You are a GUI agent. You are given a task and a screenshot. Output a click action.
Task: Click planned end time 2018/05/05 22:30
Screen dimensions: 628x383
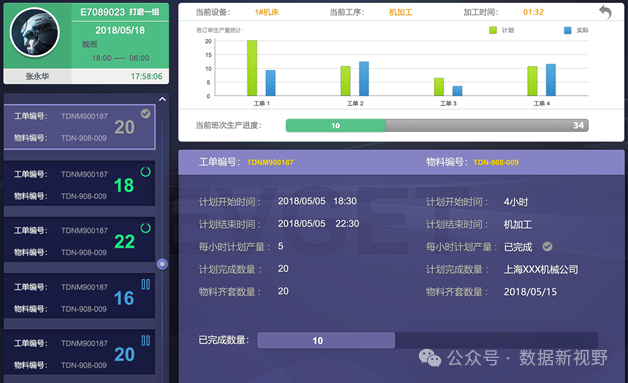(x=318, y=224)
